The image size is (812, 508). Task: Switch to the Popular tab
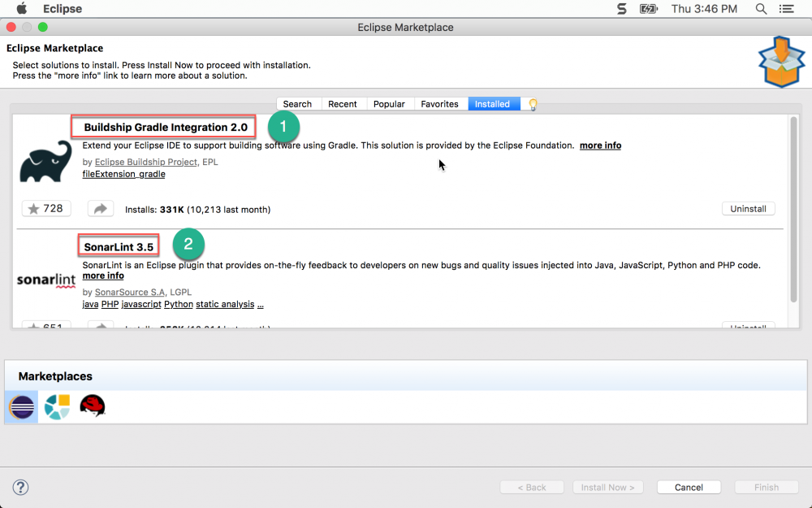390,104
